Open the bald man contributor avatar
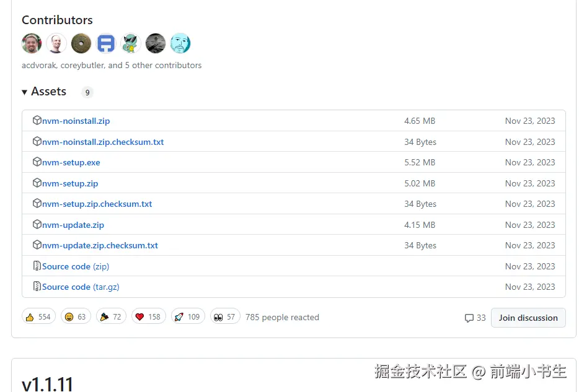This screenshot has height=392, width=579. (x=56, y=43)
